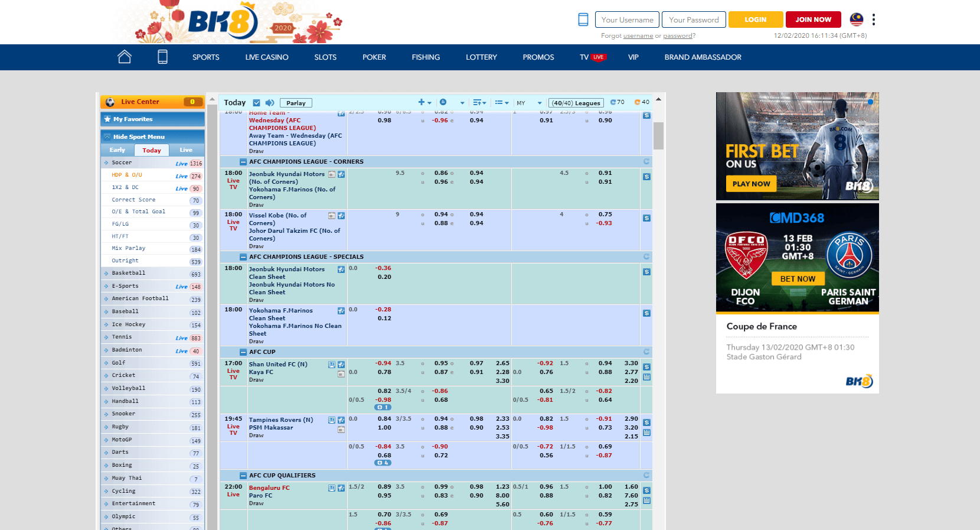Image resolution: width=980 pixels, height=530 pixels.
Task: Click the blue refresh timer showing 70
Action: [x=617, y=102]
